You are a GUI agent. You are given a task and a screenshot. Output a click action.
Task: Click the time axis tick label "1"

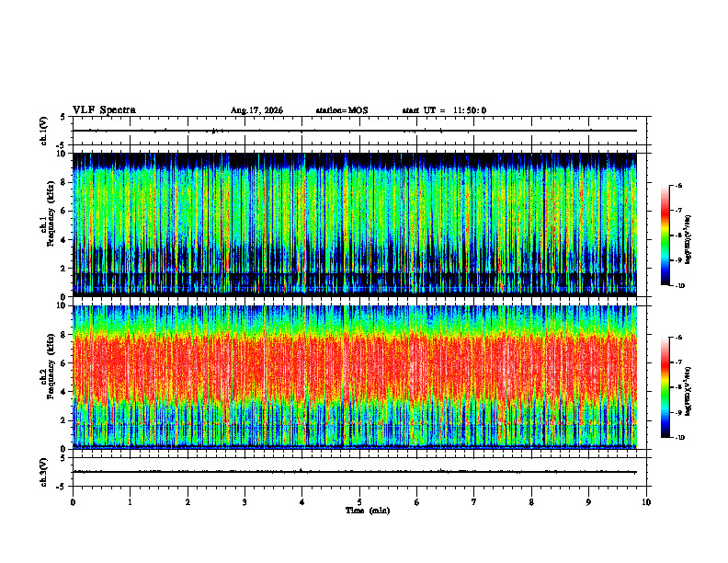tap(130, 502)
